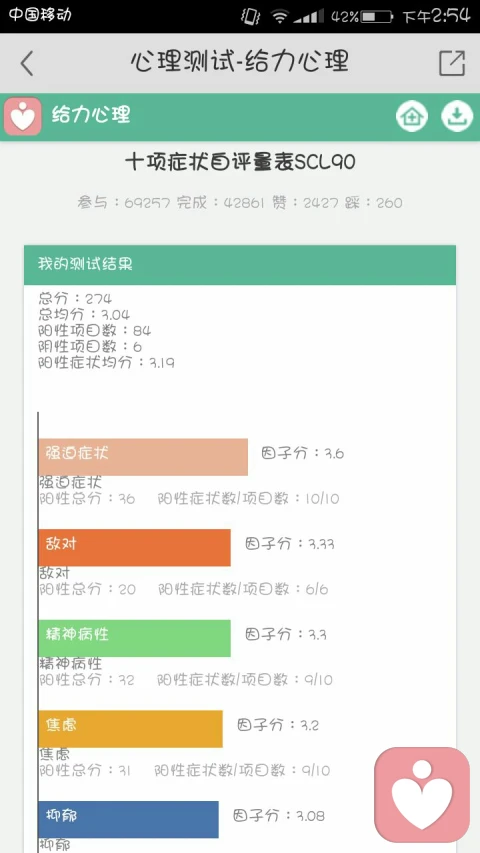Tap the 给力心理 brand name text
This screenshot has height=853, width=480.
point(91,115)
